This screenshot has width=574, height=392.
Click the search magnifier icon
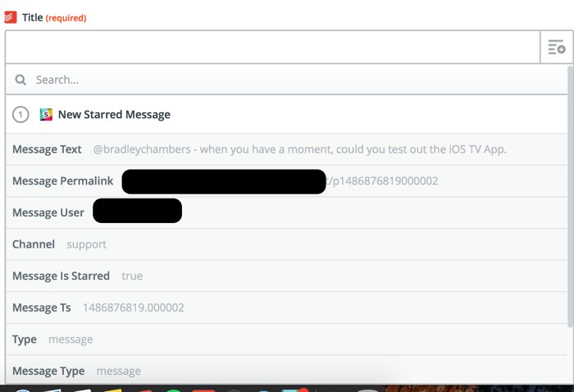tap(20, 80)
